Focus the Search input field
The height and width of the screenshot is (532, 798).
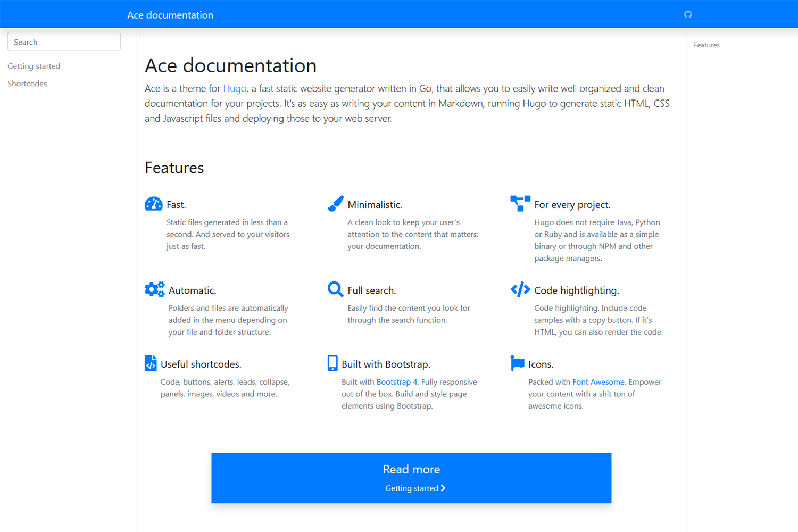tap(64, 41)
